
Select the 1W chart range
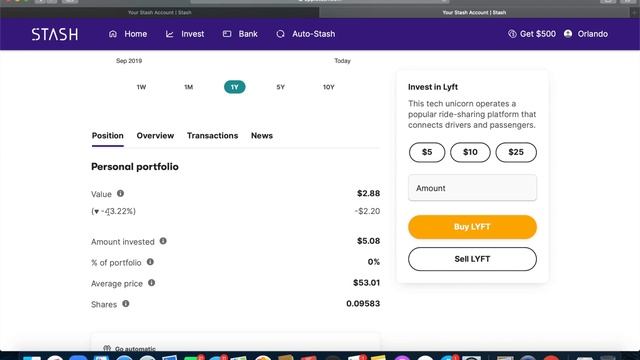click(x=141, y=87)
